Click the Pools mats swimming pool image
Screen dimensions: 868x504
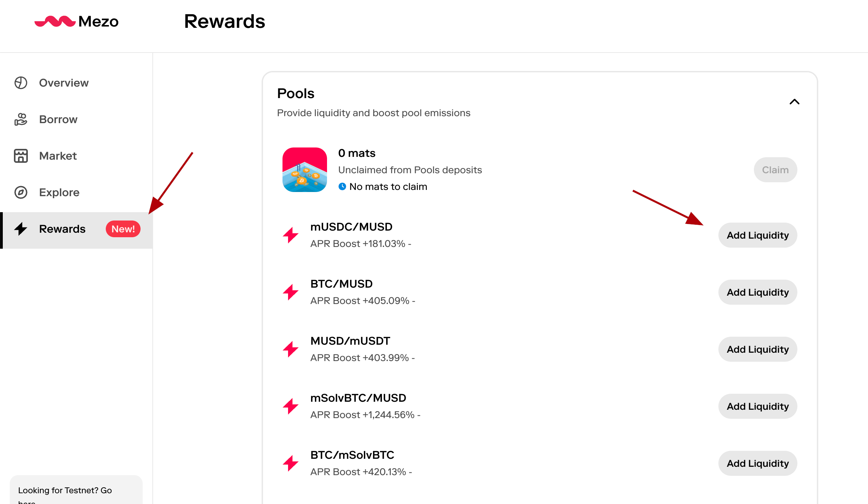point(304,170)
